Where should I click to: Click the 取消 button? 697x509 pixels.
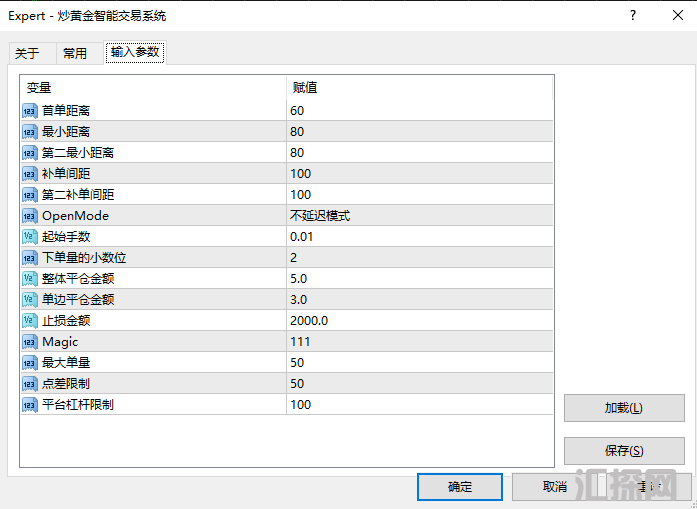555,487
